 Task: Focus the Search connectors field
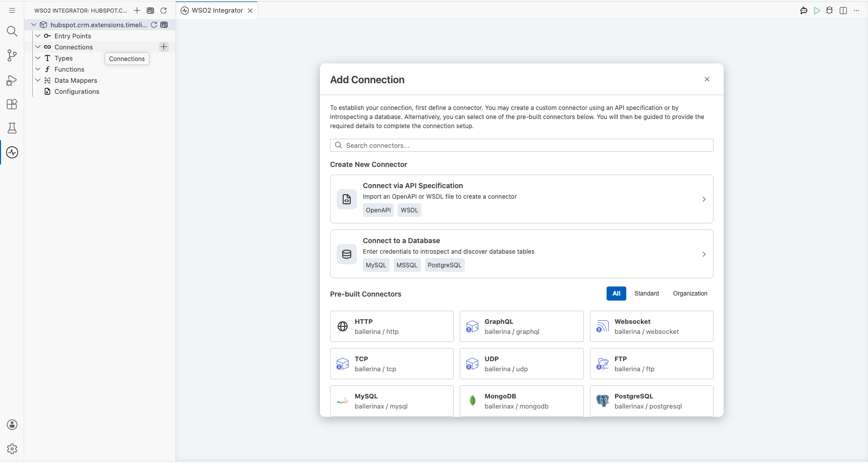pyautogui.click(x=521, y=145)
